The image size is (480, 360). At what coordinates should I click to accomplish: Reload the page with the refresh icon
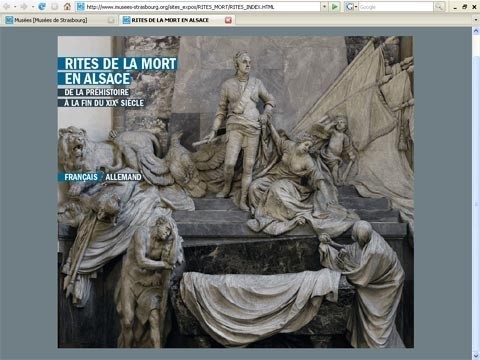click(42, 7)
